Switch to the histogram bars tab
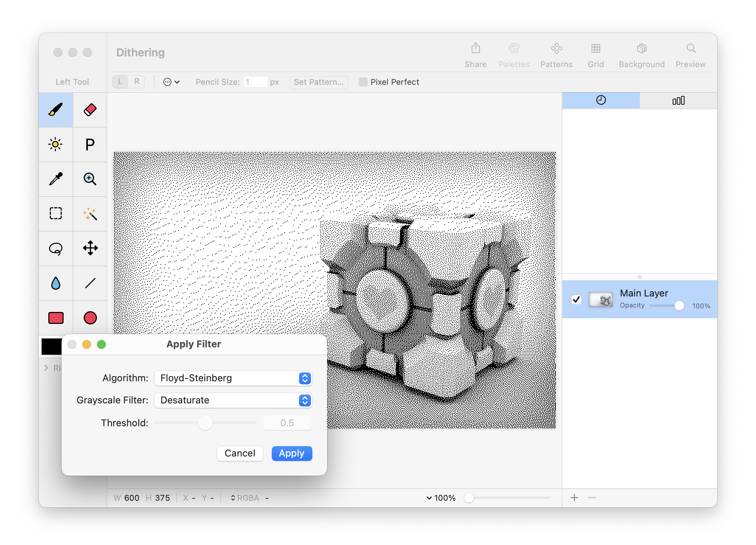Viewport: 756px width, 545px height. (678, 100)
